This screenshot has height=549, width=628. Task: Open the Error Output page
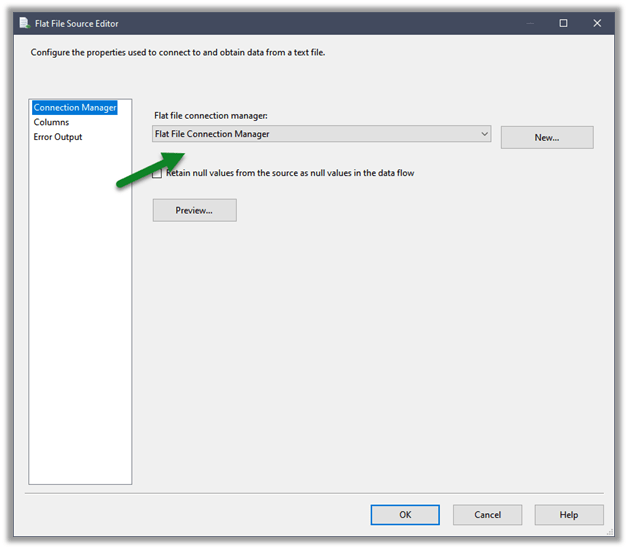(x=58, y=137)
